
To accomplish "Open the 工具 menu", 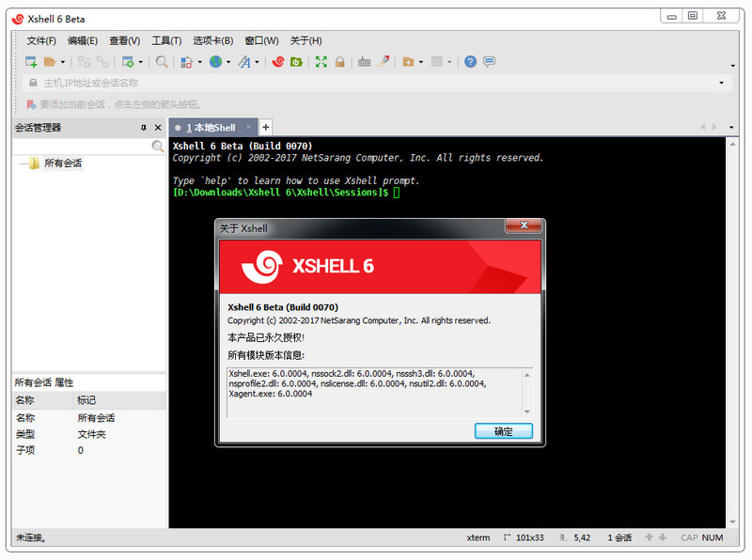I will coord(165,40).
